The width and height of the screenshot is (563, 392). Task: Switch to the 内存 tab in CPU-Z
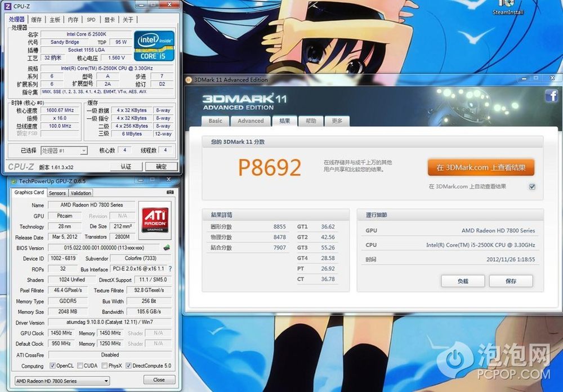(x=73, y=20)
